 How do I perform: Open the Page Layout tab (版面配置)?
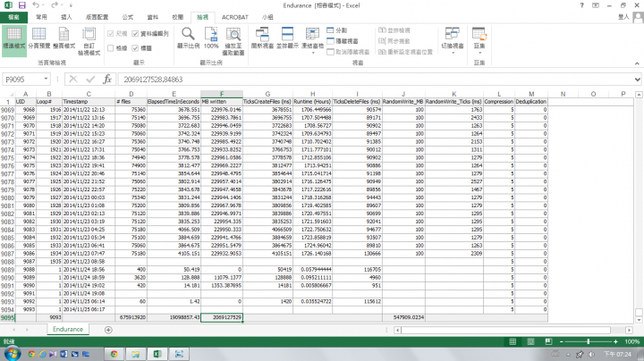pos(97,17)
